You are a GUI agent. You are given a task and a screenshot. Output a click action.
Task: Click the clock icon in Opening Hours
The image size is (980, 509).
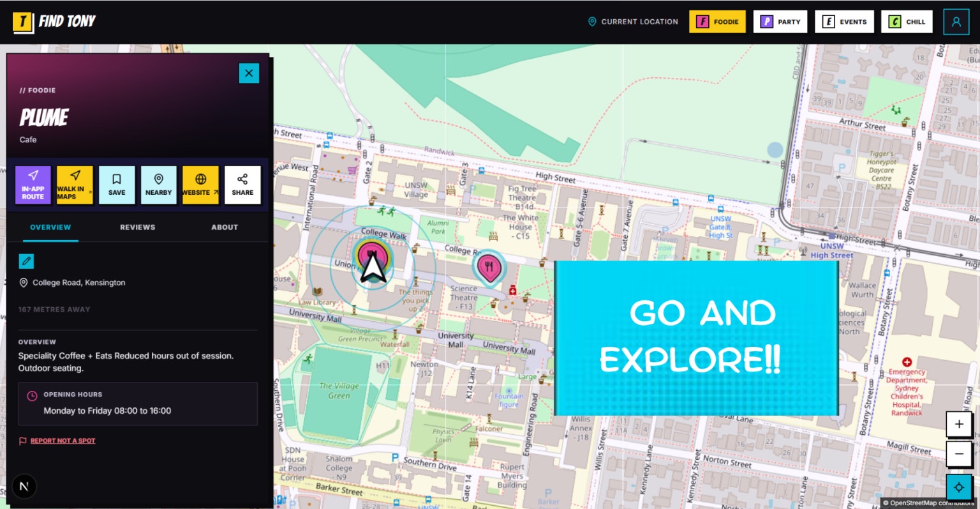(32, 396)
